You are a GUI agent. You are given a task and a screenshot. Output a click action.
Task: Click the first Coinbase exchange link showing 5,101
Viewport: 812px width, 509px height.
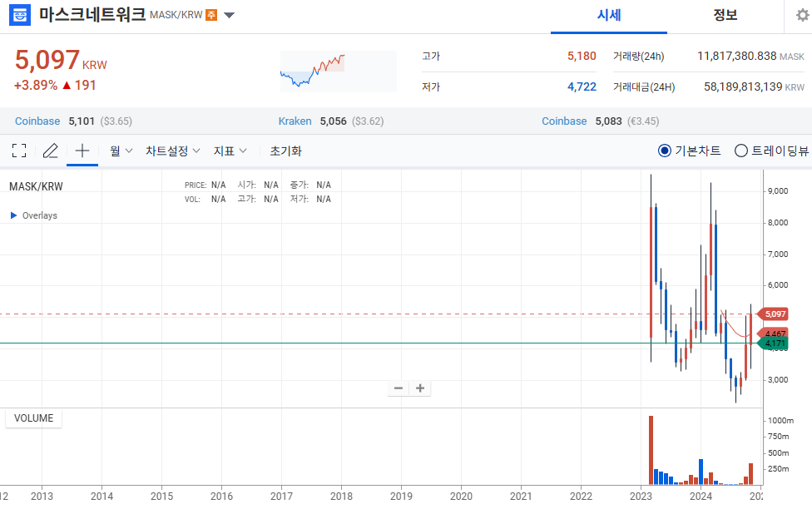click(37, 121)
